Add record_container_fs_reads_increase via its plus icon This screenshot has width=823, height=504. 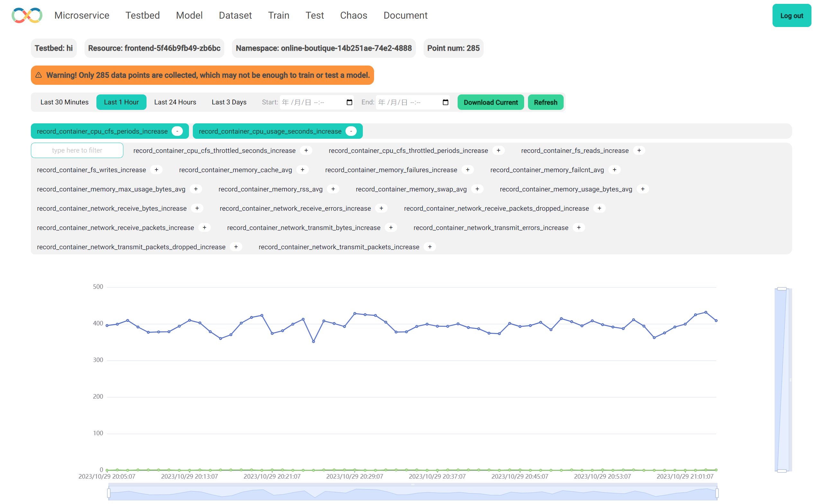coord(639,151)
